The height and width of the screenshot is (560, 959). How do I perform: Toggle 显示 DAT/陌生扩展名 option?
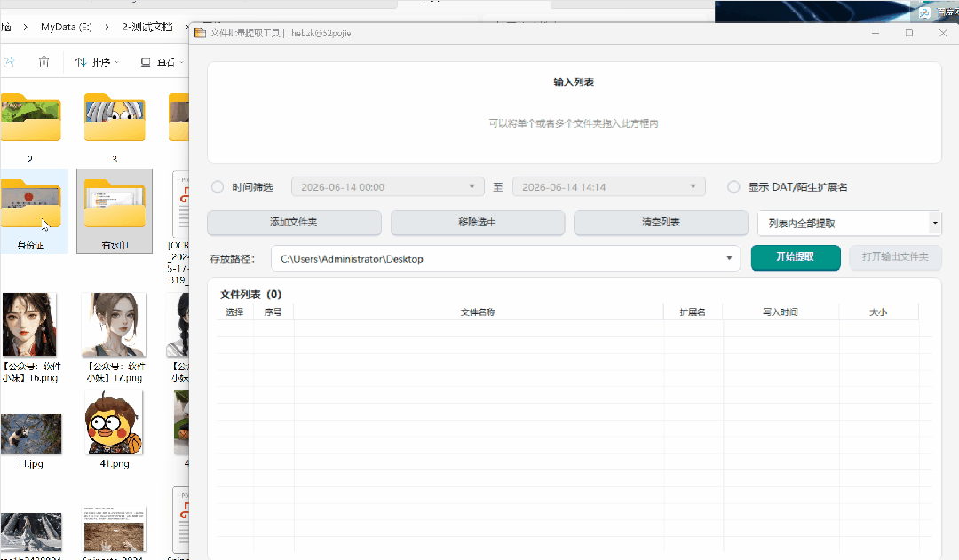733,187
